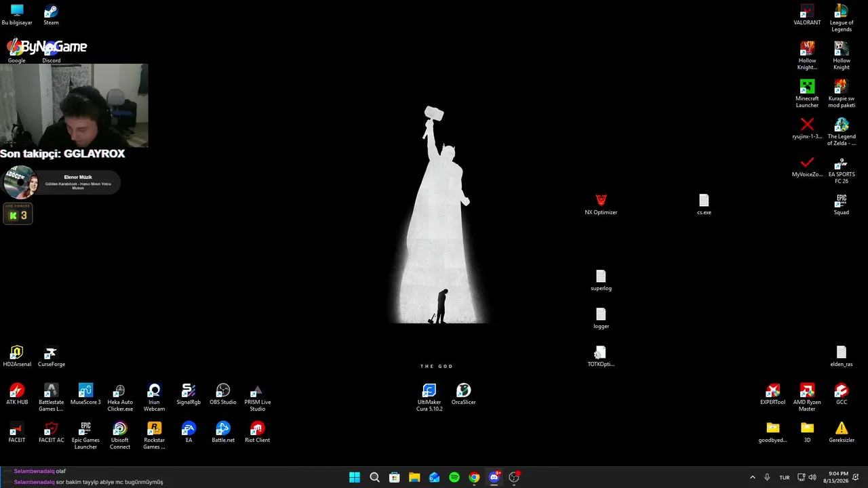Open Minecraft Launcher desktop icon
Image resolution: width=868 pixels, height=488 pixels.
807,94
